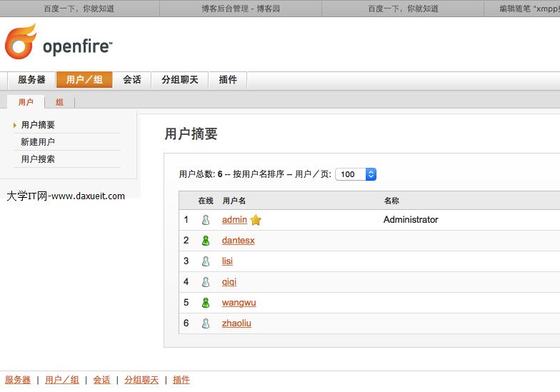Switch to the 组 sub-tab
Screen dimensions: 560x392
click(59, 102)
